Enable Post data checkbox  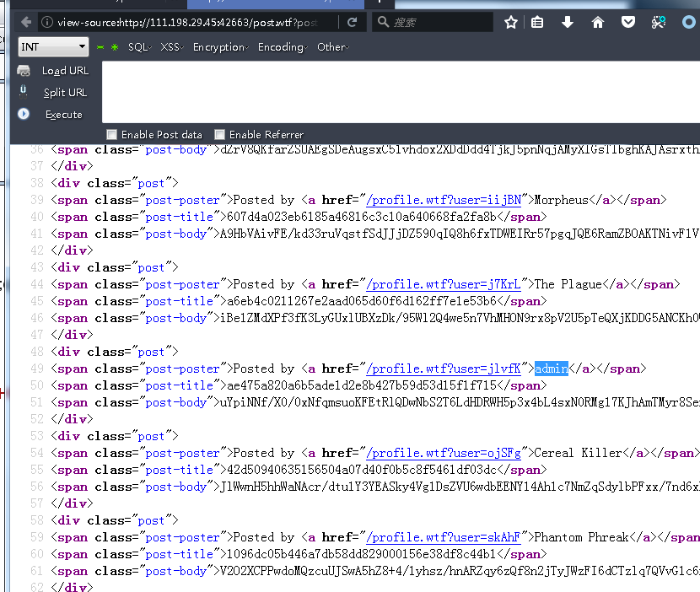click(x=112, y=134)
